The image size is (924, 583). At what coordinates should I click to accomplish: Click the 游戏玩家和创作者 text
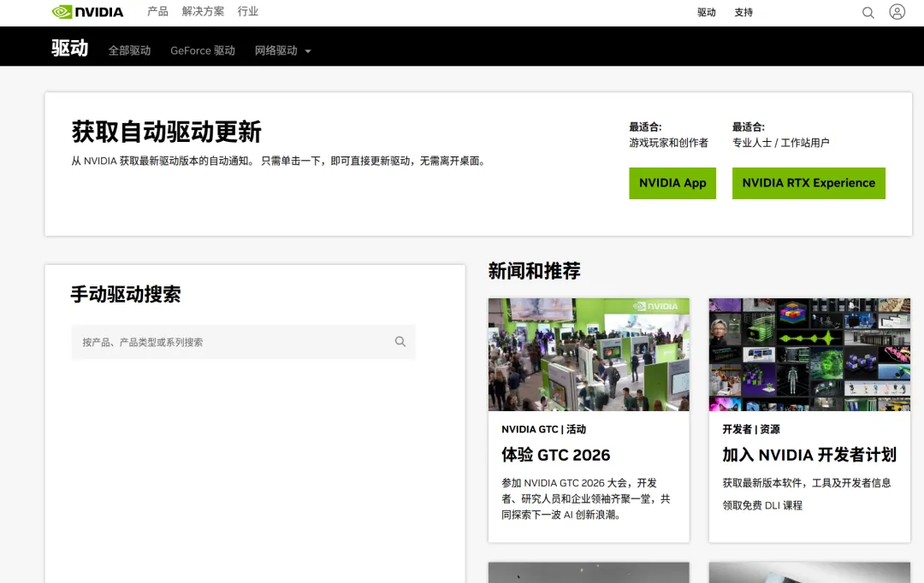[668, 143]
